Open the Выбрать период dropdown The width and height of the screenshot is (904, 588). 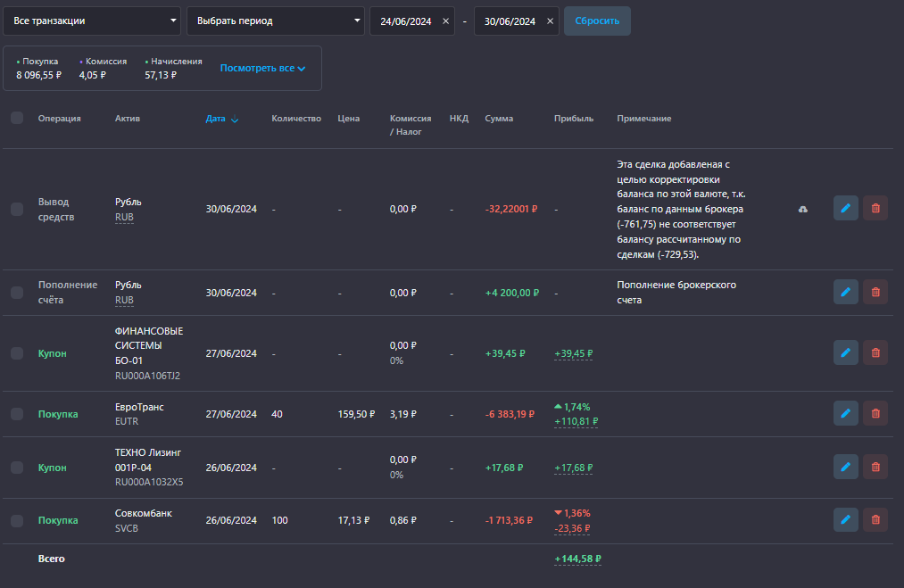(276, 21)
